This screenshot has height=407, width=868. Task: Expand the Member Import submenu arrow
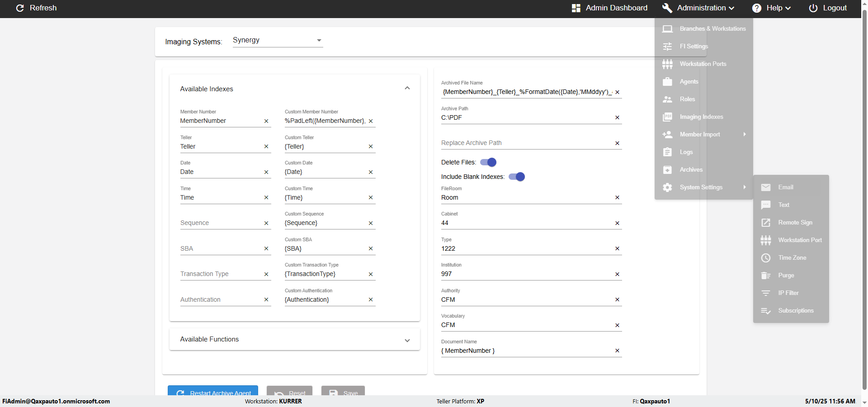point(744,135)
